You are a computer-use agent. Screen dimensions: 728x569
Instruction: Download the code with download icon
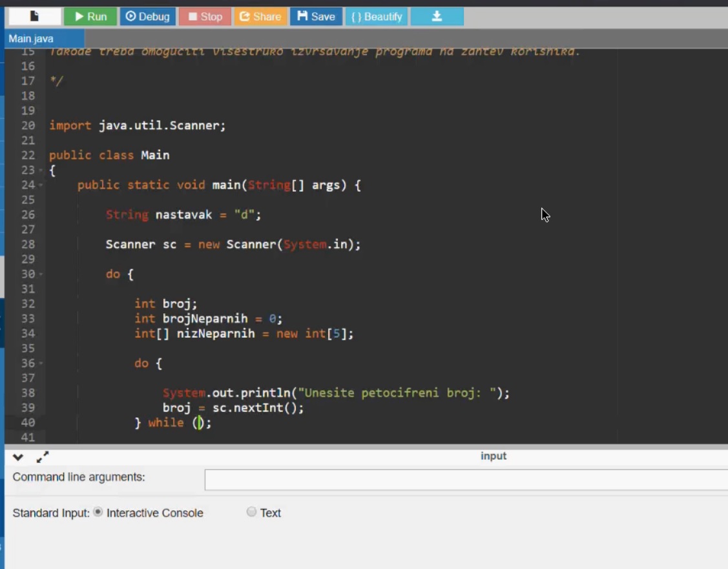[437, 17]
